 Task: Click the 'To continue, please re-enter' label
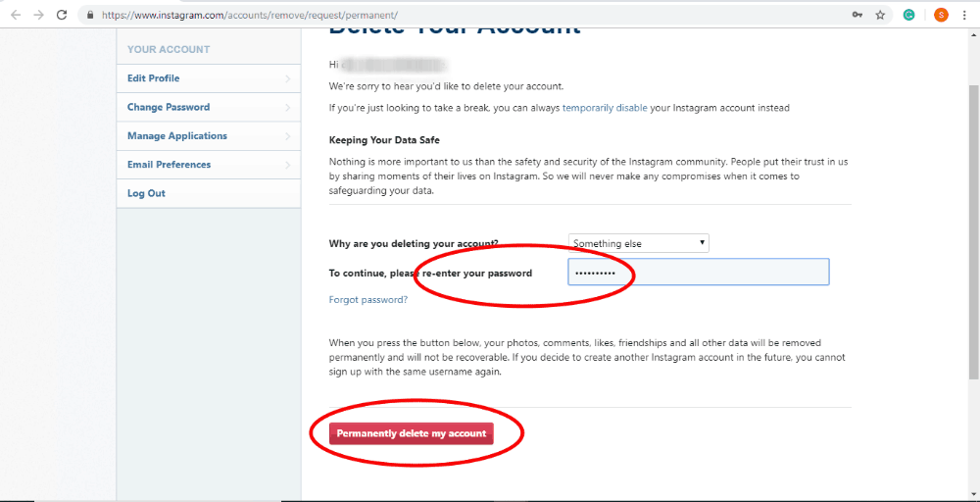(x=430, y=274)
